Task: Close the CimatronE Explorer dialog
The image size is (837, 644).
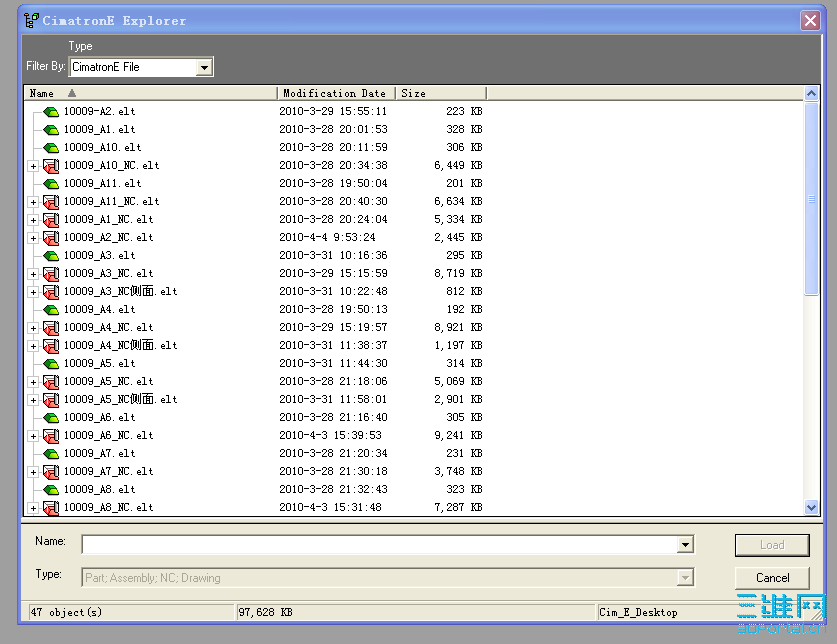Action: [x=810, y=21]
